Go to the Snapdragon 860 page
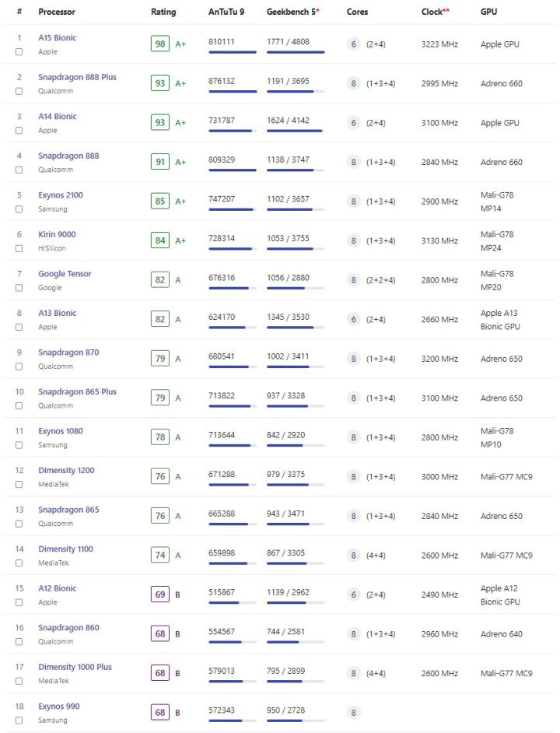The height and width of the screenshot is (733, 560). pos(70,627)
